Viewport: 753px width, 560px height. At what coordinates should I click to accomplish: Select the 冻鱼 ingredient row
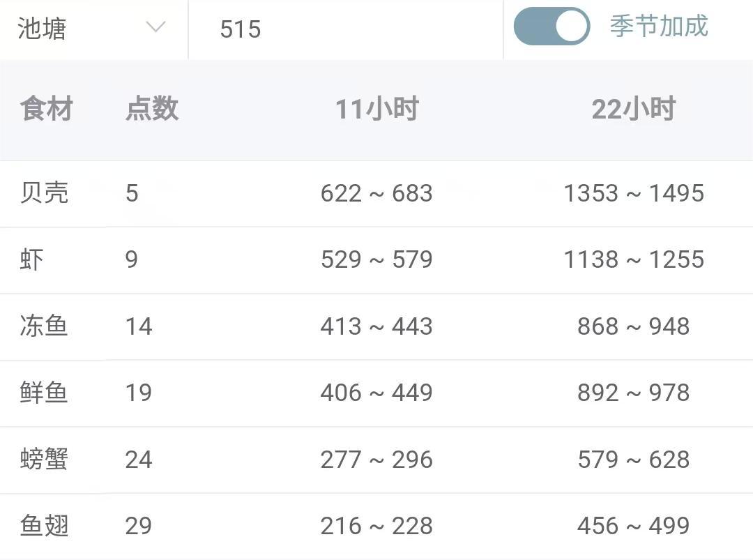[x=45, y=326]
